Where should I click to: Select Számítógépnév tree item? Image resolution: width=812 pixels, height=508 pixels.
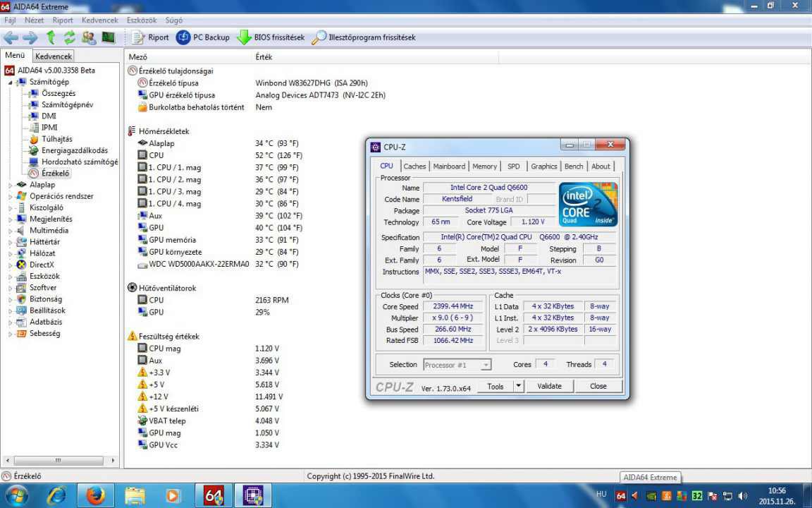pos(68,104)
